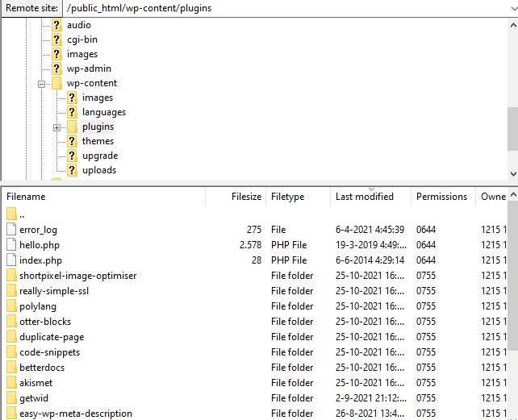
Task: Select the wp-admin folder in tree
Action: 89,69
